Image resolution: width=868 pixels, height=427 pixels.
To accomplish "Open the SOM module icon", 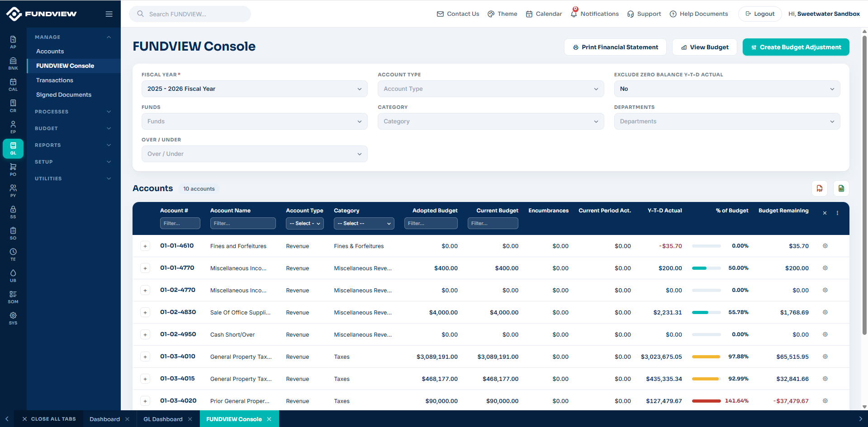I will click(x=13, y=297).
